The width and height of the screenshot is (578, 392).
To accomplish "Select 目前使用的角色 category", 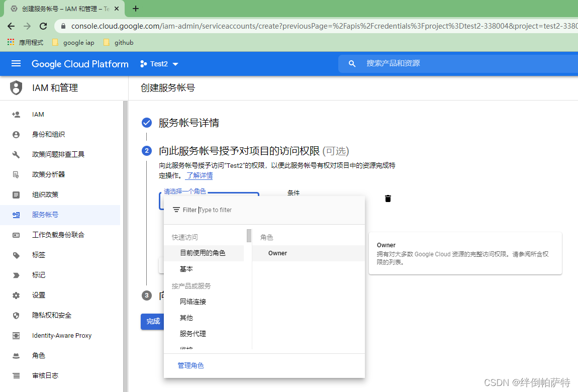I will coord(204,253).
